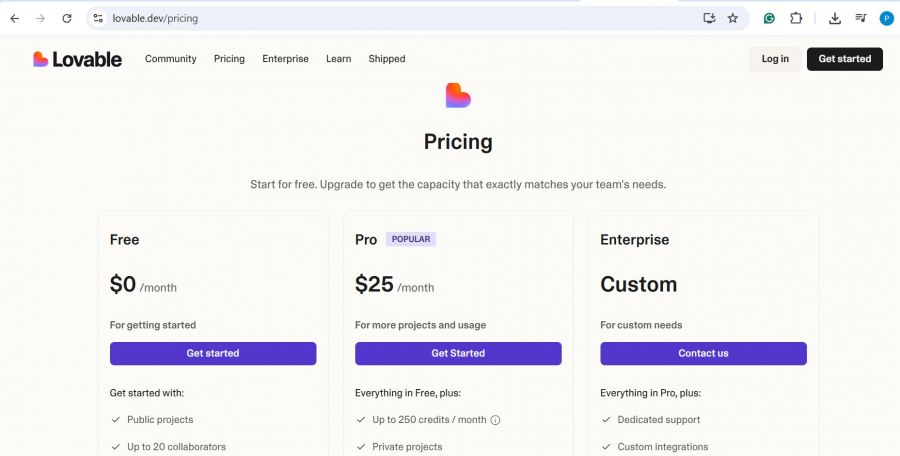Click the Pricing page heading
The height and width of the screenshot is (456, 900).
(x=458, y=142)
